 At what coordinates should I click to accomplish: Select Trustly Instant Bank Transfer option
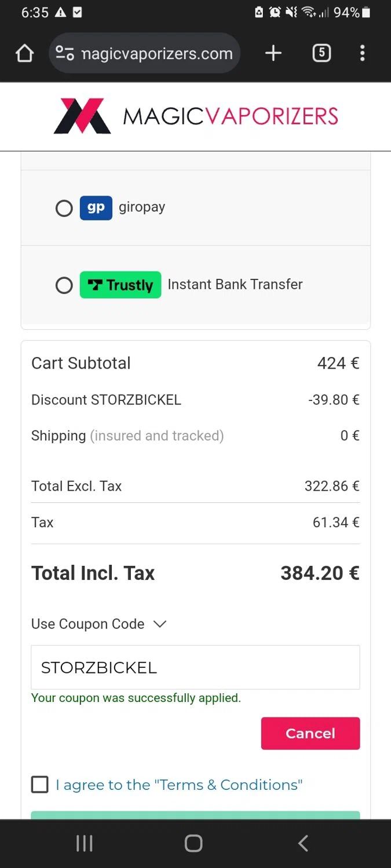(64, 285)
